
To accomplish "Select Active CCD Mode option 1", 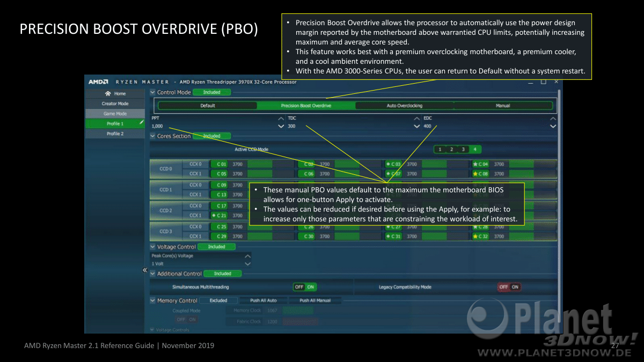I will (x=440, y=149).
